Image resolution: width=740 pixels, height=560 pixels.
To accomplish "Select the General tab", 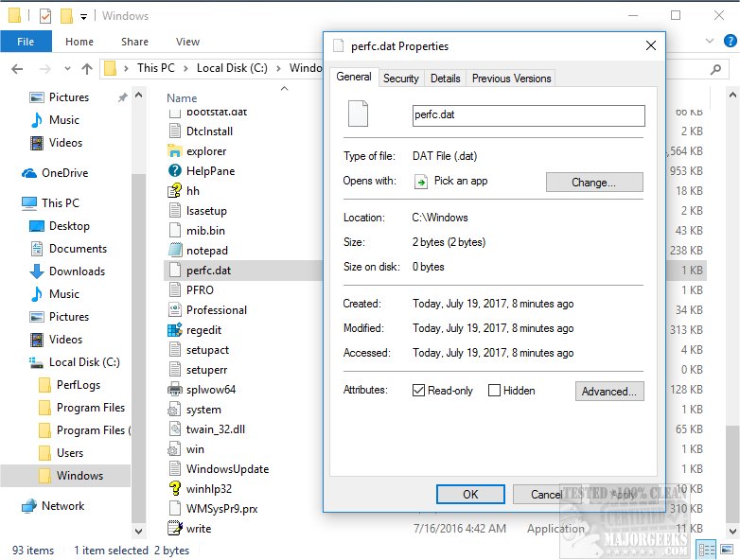I will [354, 77].
